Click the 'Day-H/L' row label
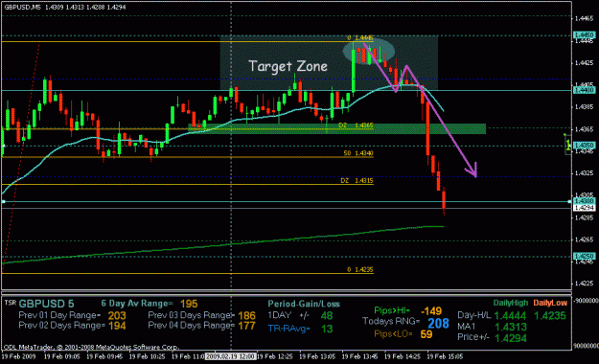Viewport: 599px width, 364px height. [x=474, y=315]
